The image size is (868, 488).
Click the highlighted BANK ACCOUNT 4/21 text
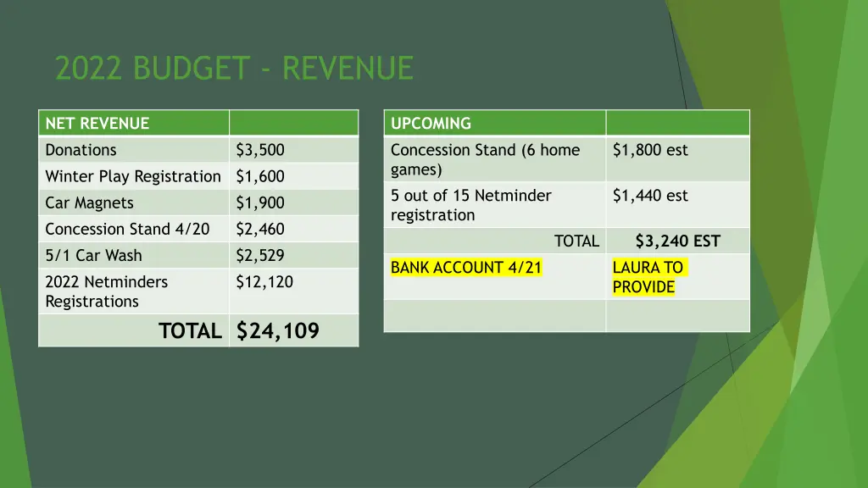click(x=466, y=268)
